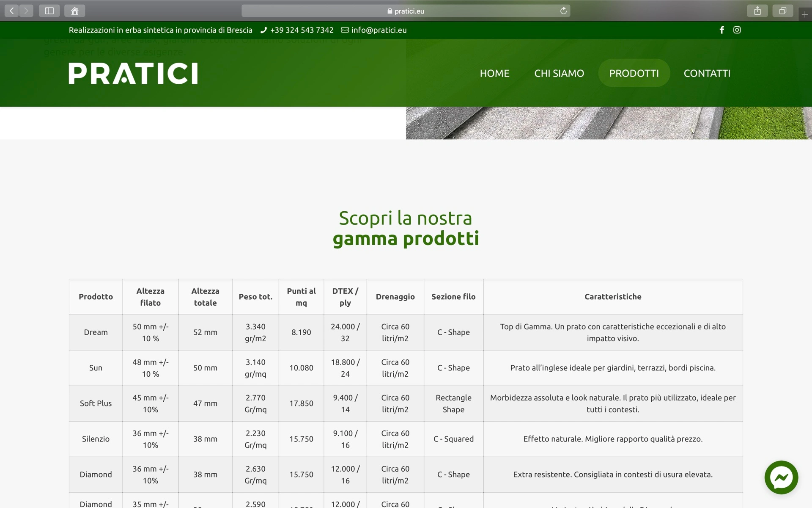Click the 'Sezione filo' column header
The height and width of the screenshot is (508, 812).
[453, 297]
